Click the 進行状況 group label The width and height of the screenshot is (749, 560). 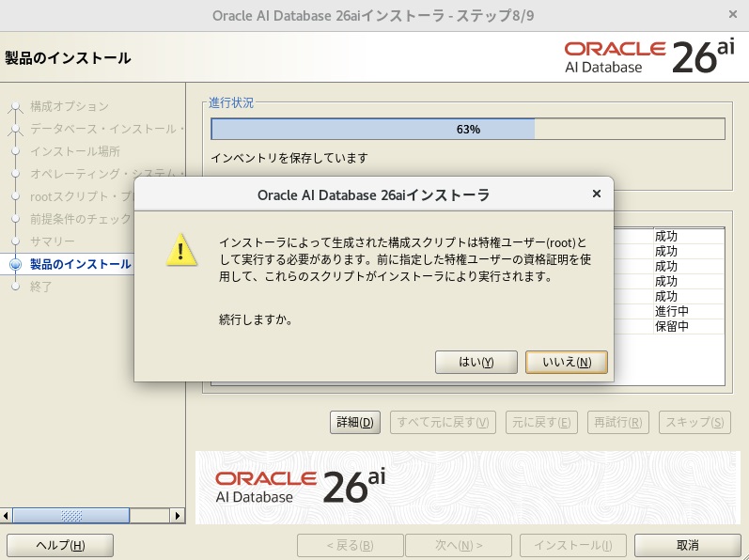pyautogui.click(x=231, y=102)
